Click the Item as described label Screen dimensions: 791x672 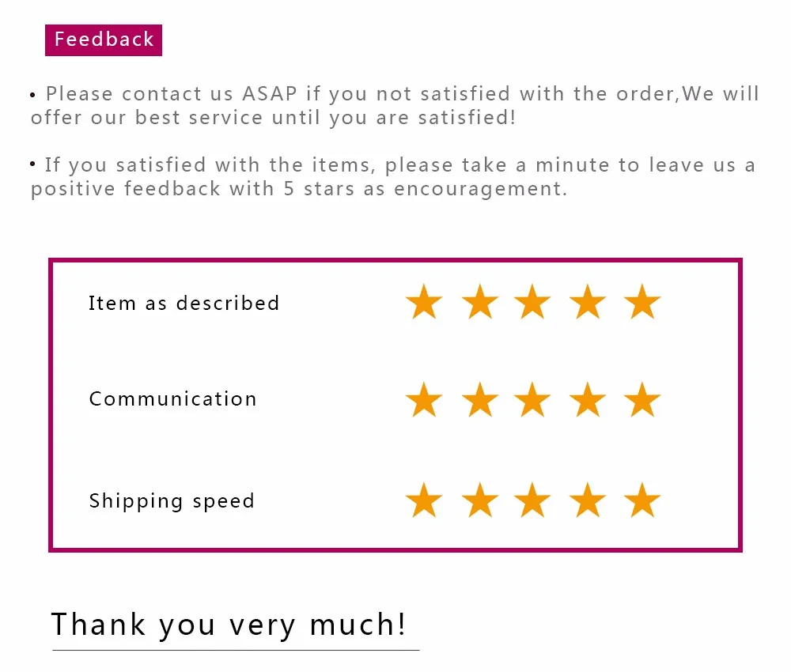(x=184, y=303)
